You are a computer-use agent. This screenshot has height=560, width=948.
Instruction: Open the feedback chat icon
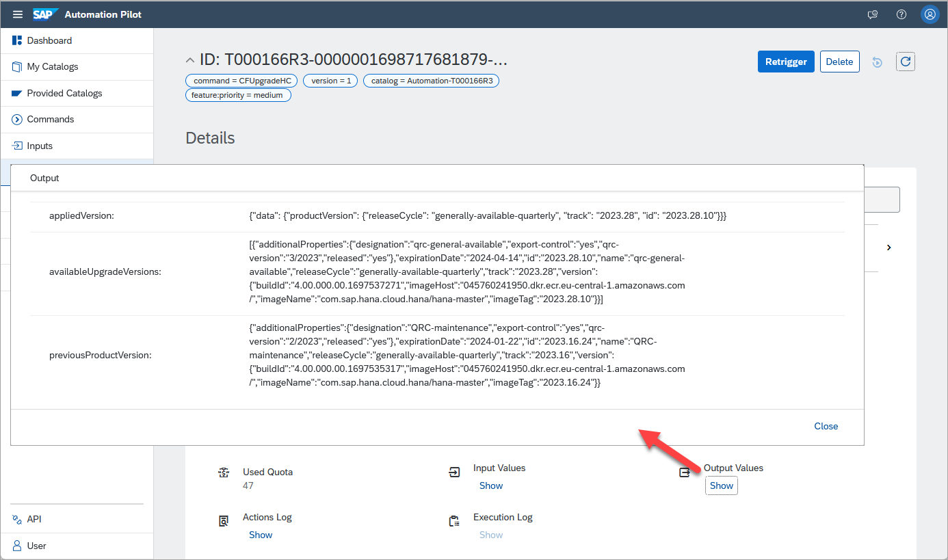coord(873,14)
